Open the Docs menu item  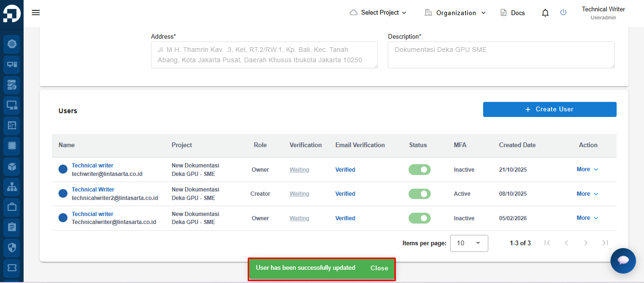pyautogui.click(x=512, y=13)
